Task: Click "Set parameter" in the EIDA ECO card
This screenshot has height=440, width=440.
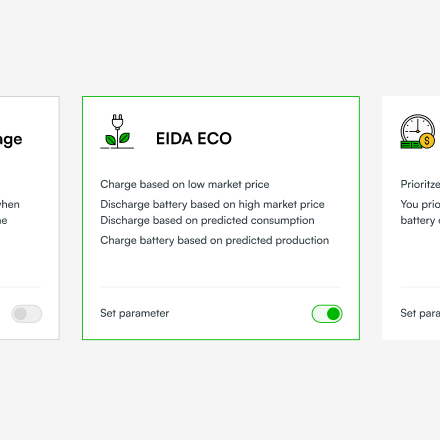Action: pos(135,313)
